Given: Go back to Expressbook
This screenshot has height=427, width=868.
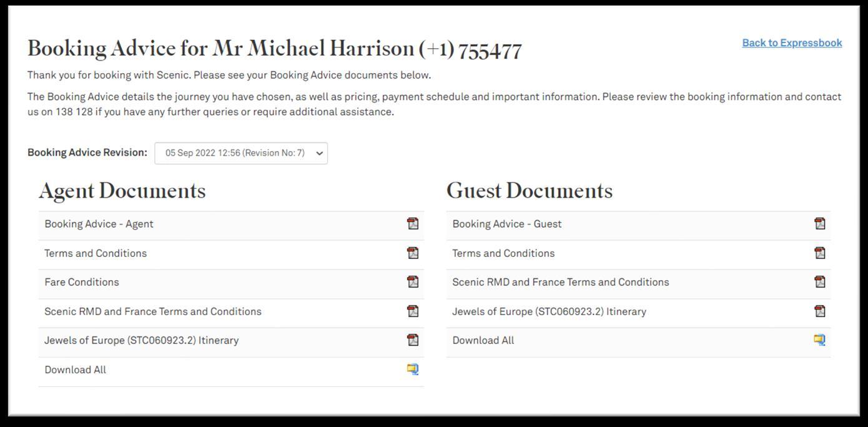Looking at the screenshot, I should [x=792, y=43].
